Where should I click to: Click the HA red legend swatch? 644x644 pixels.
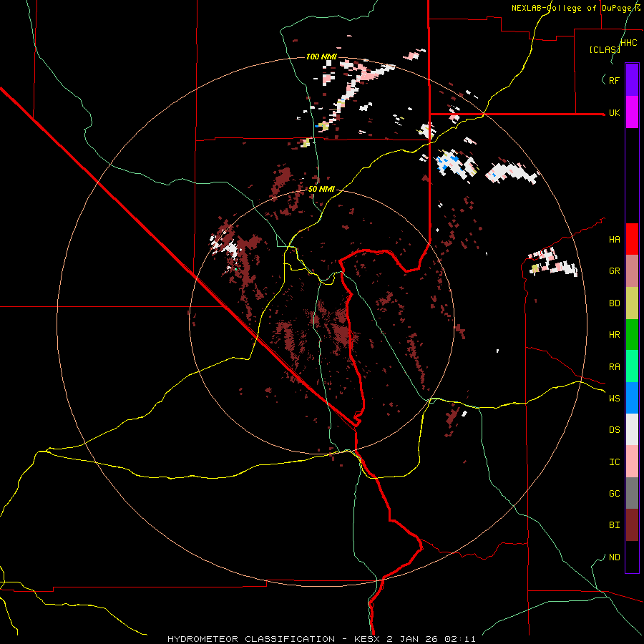(x=632, y=239)
